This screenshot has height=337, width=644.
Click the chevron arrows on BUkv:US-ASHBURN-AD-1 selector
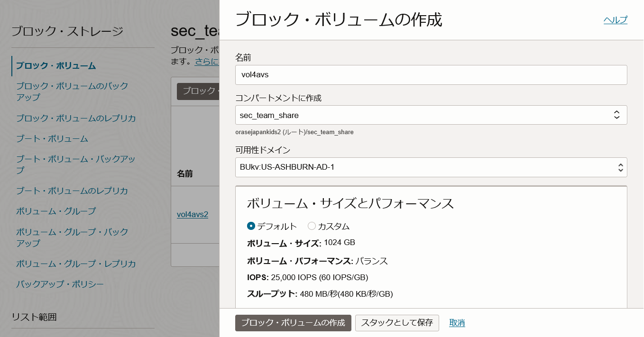(620, 167)
